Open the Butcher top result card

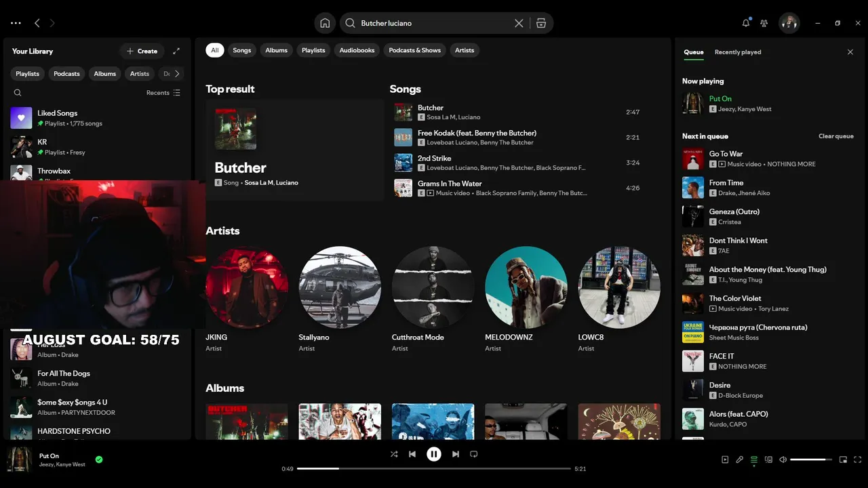(294, 150)
